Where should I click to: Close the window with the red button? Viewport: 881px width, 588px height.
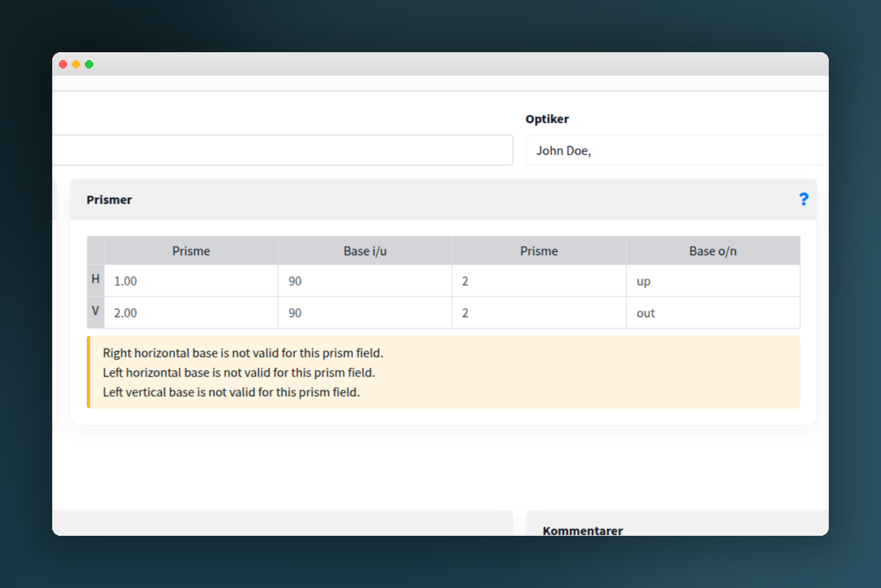point(63,64)
